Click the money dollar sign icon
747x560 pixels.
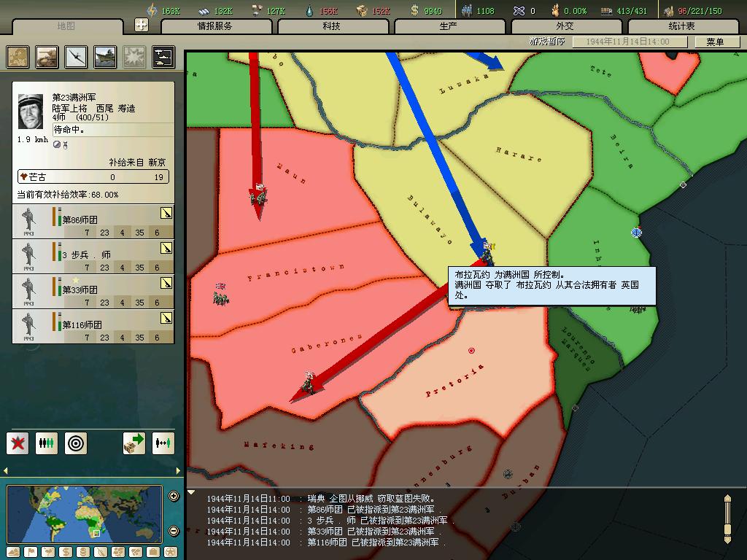point(414,10)
